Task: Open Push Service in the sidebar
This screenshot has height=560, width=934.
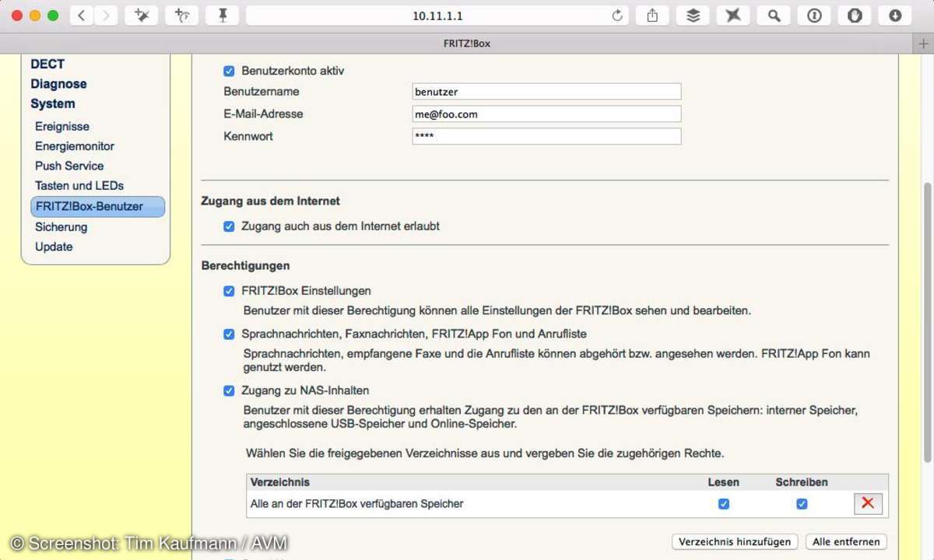Action: tap(69, 166)
